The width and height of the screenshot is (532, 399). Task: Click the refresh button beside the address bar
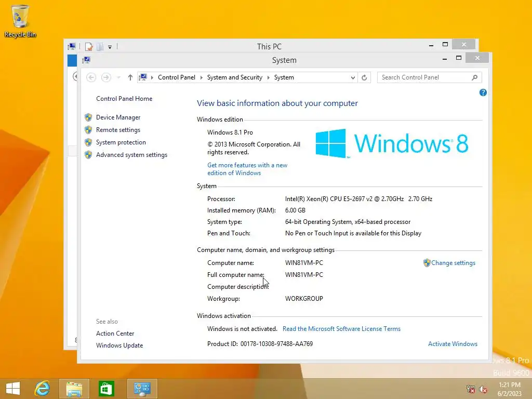(x=364, y=78)
